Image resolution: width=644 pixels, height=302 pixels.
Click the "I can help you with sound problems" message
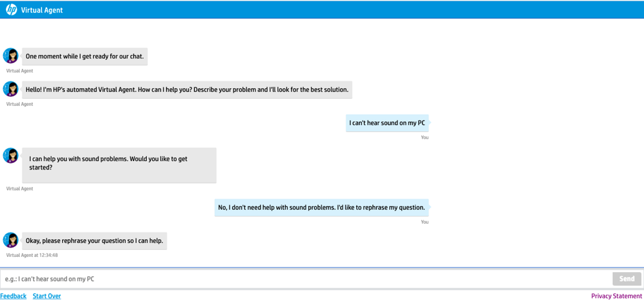coord(119,164)
